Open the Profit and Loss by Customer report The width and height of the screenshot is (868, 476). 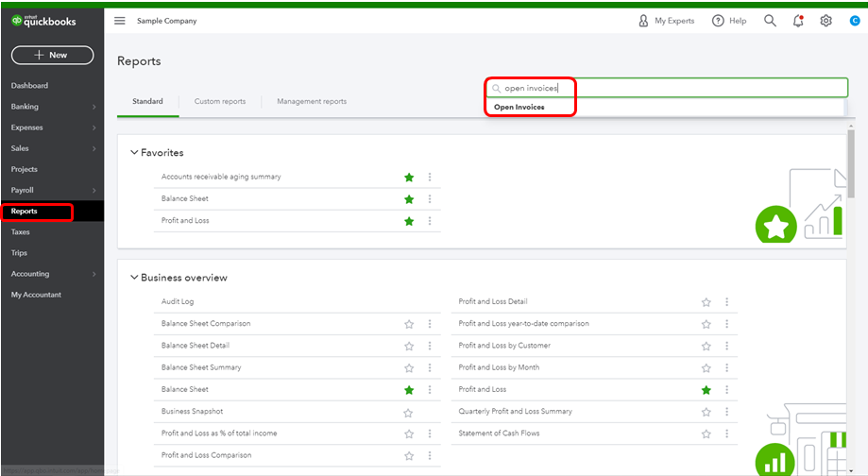(x=504, y=346)
